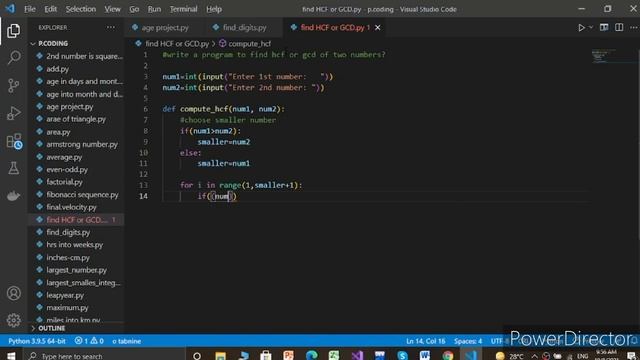The width and height of the screenshot is (640, 360).
Task: Open leapyear.py file
Action: click(65, 295)
